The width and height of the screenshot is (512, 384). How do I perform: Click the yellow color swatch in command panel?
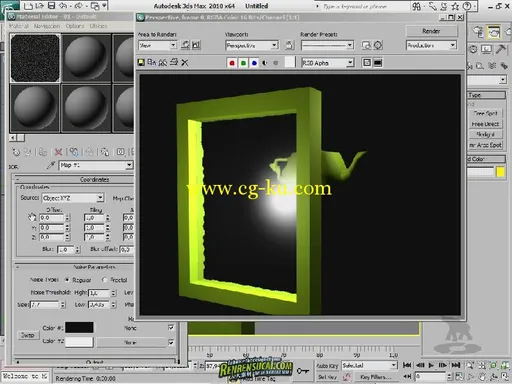click(x=500, y=172)
